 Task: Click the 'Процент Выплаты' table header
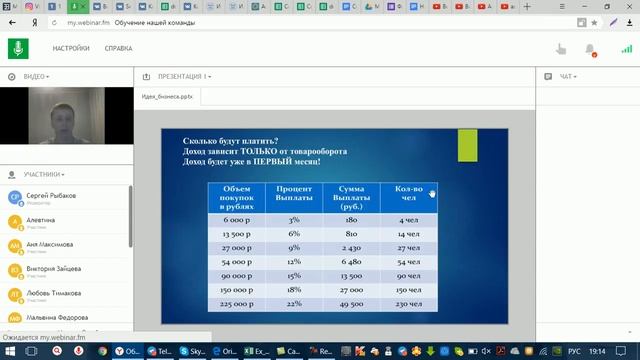tap(294, 198)
